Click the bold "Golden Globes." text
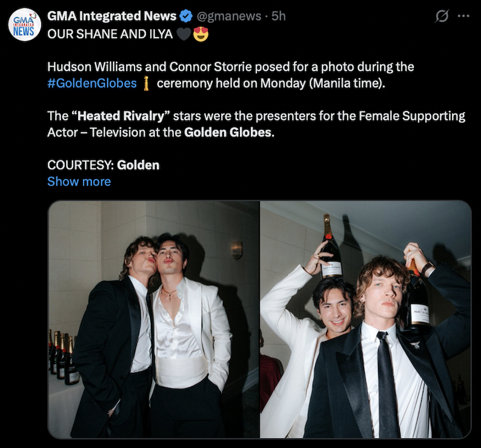The width and height of the screenshot is (481, 448). click(x=229, y=132)
